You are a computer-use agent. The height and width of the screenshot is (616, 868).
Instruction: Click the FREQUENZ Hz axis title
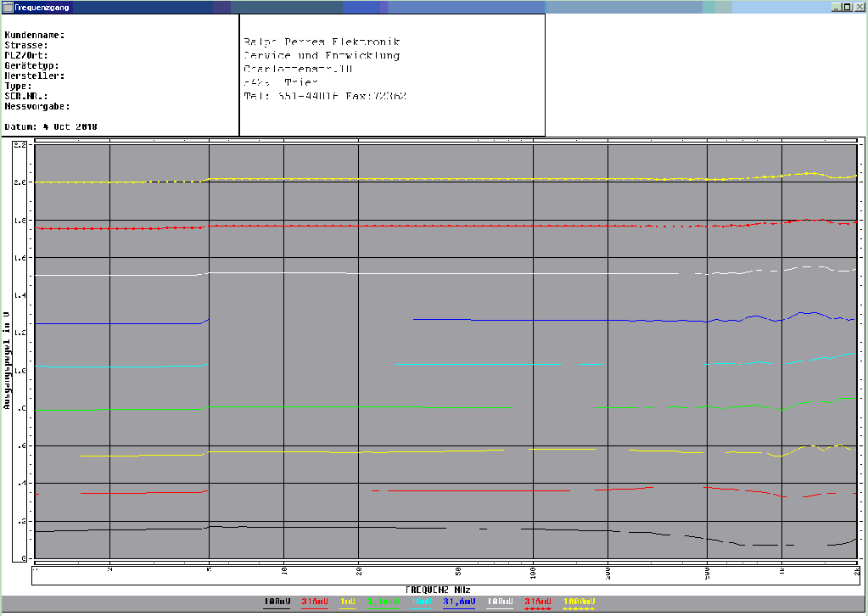pyautogui.click(x=438, y=590)
